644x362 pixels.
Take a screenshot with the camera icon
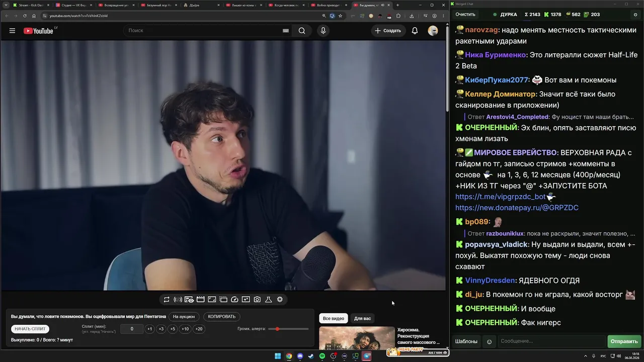257,300
